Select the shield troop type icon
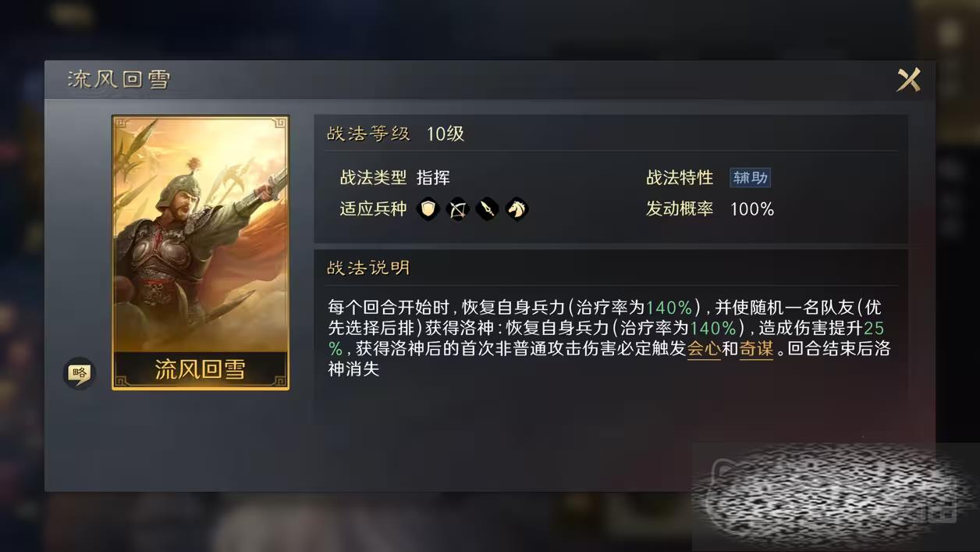 pos(428,208)
